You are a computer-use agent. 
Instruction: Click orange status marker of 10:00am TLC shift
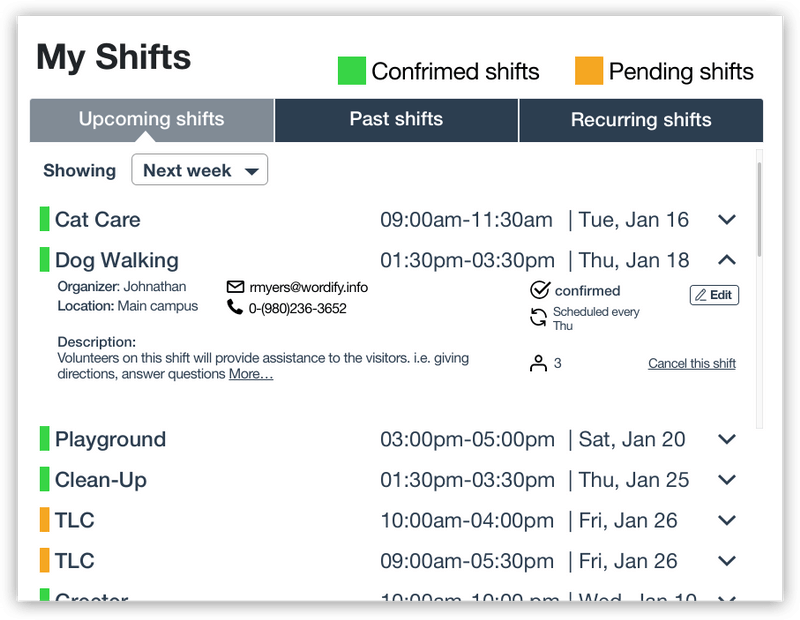pos(44,520)
